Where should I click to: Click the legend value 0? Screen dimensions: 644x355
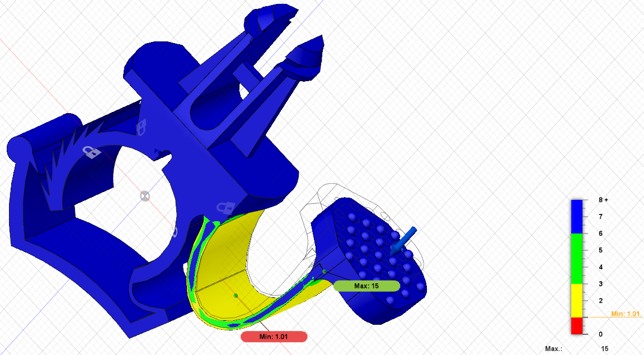coord(600,334)
